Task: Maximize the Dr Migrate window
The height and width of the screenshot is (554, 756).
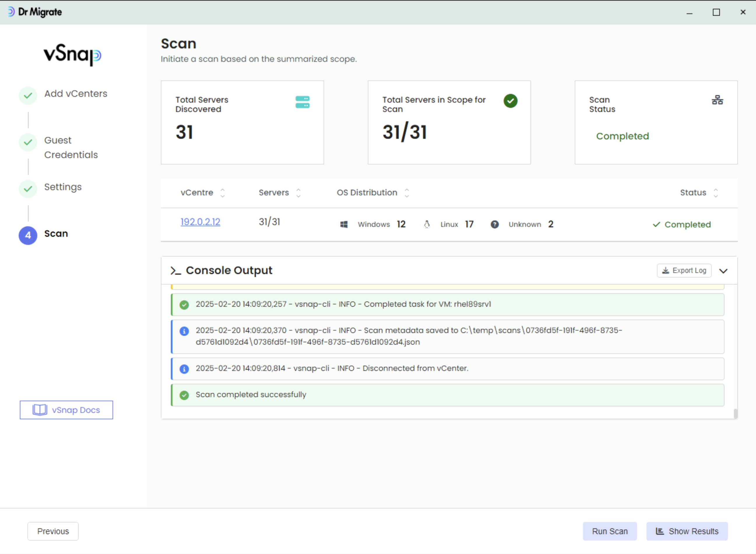Action: [716, 13]
